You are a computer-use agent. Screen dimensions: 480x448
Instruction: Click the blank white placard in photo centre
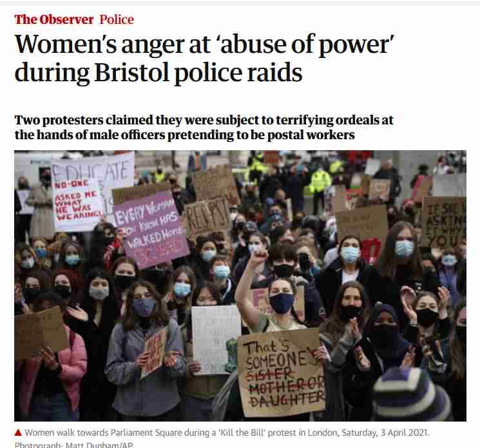[x=216, y=340]
